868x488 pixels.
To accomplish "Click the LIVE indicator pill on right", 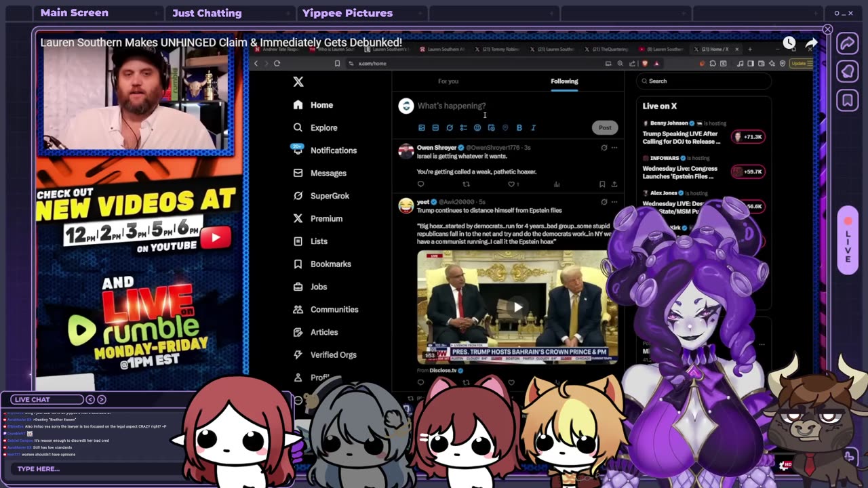I will [848, 241].
